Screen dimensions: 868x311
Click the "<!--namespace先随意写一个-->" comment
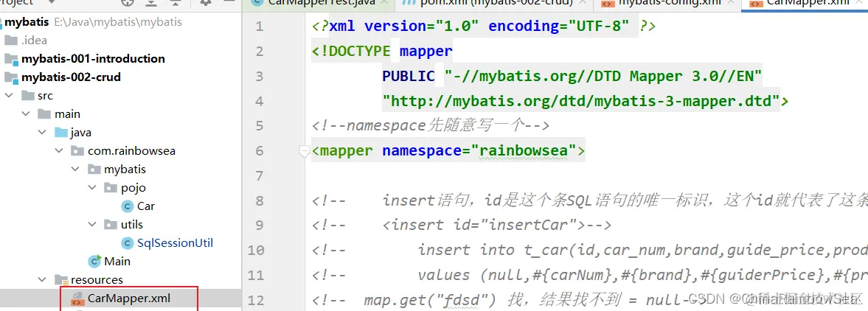tap(430, 126)
